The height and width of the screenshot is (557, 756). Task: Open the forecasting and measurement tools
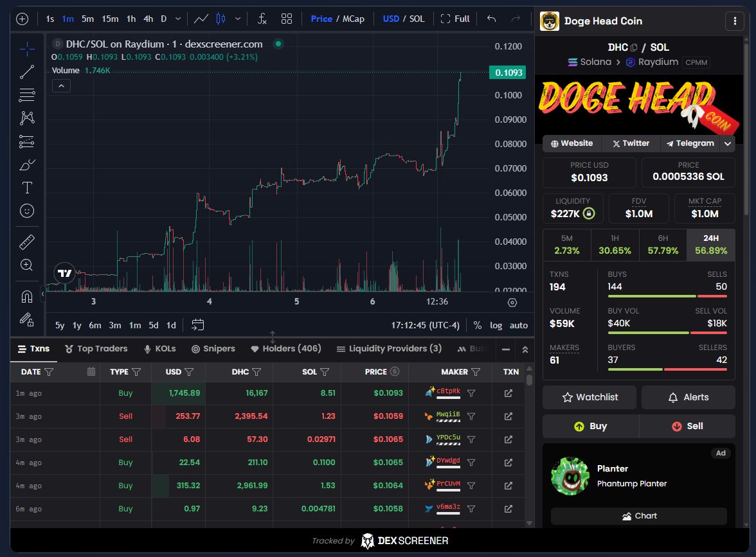click(x=27, y=141)
